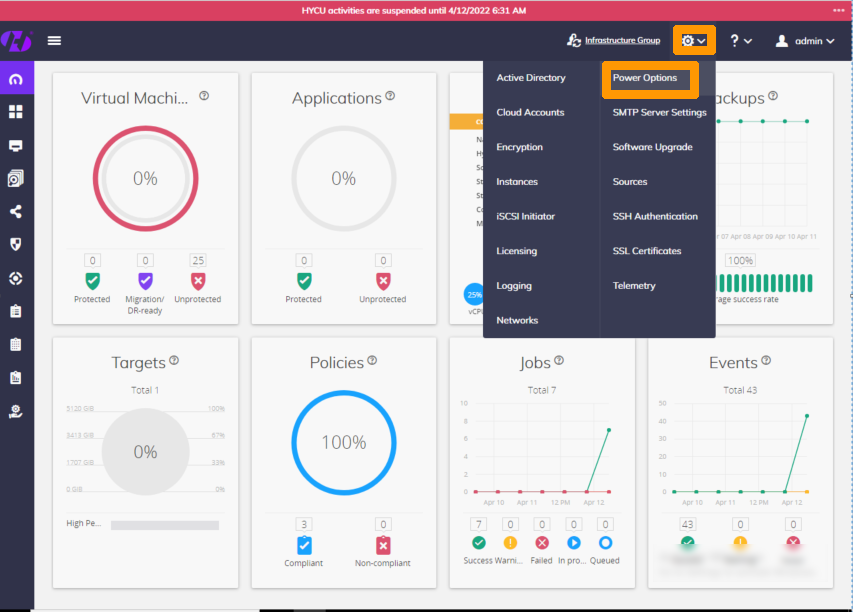Click the hamburger menu icon
The image size is (853, 612).
[x=54, y=41]
